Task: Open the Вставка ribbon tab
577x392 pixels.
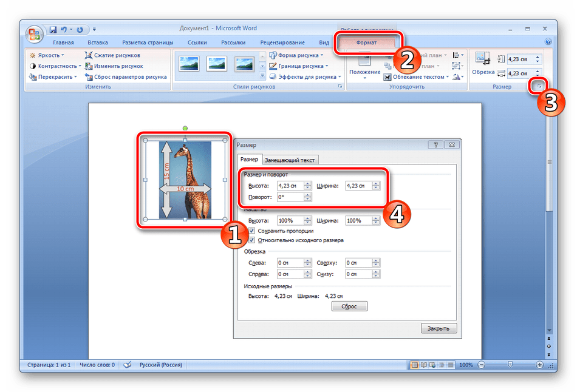Action: 97,42
